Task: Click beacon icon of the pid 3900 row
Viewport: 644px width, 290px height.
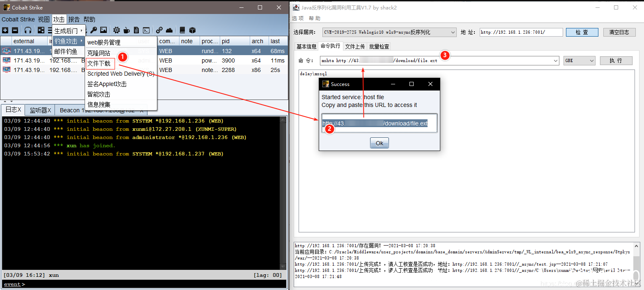Action: click(6, 60)
